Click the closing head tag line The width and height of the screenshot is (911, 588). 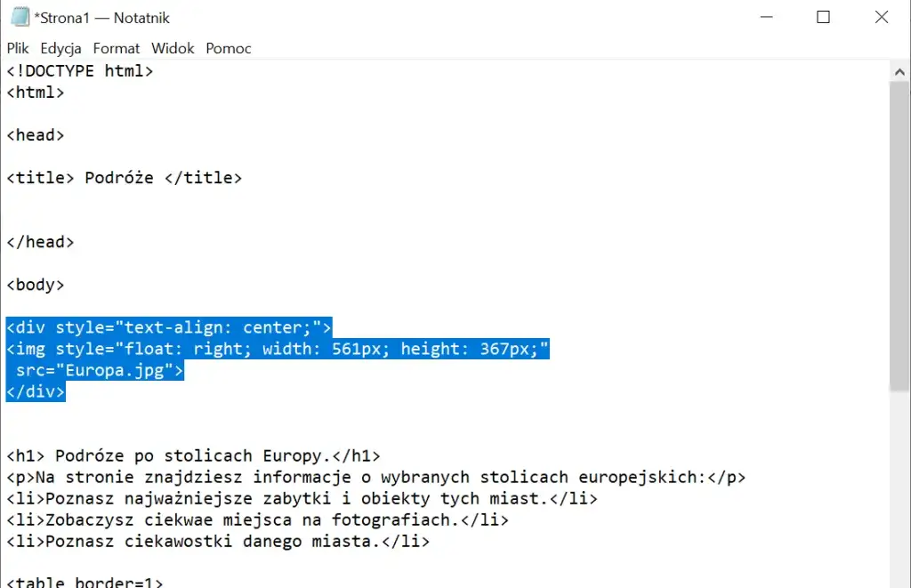click(40, 241)
